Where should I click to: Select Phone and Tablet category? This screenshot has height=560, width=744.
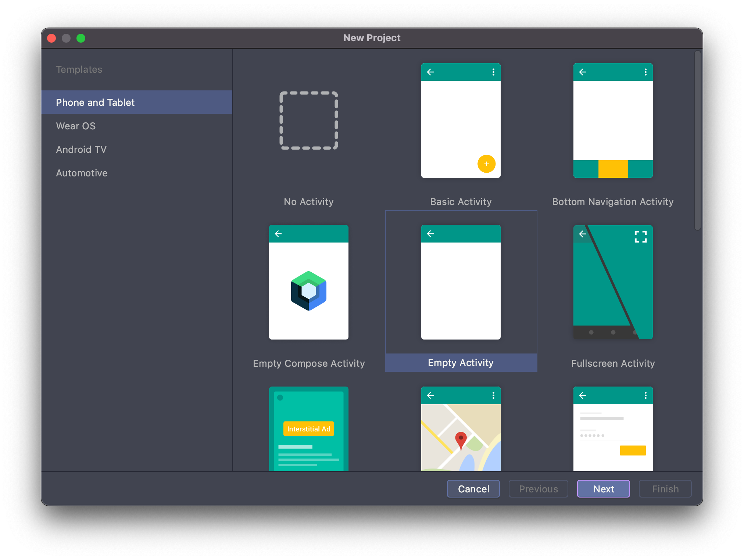(95, 103)
